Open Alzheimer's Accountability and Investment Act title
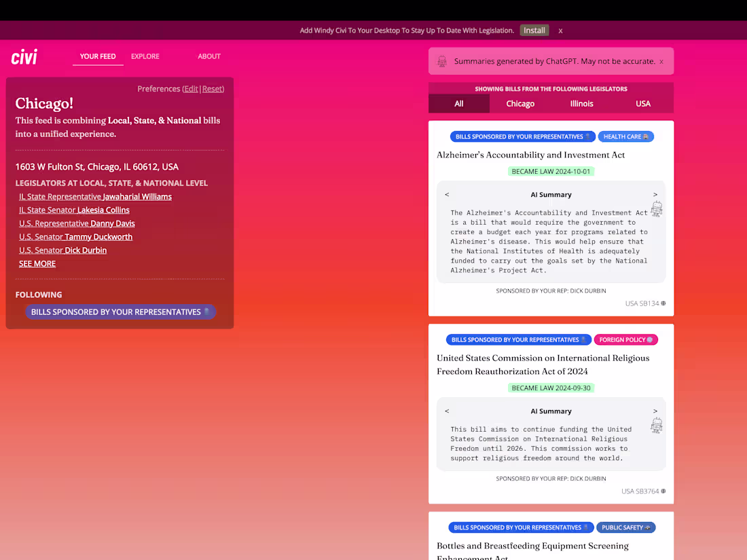 [x=531, y=155]
